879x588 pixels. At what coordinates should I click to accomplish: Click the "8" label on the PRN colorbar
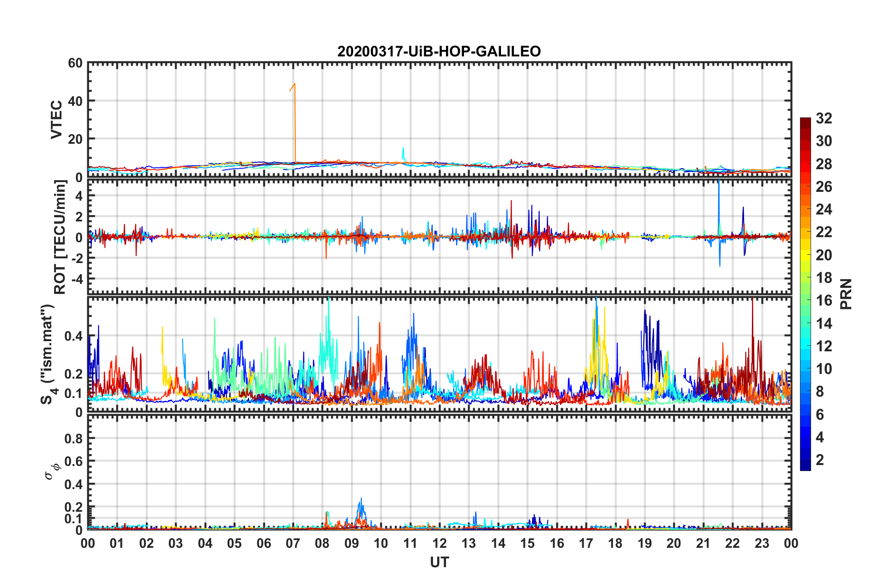point(820,392)
